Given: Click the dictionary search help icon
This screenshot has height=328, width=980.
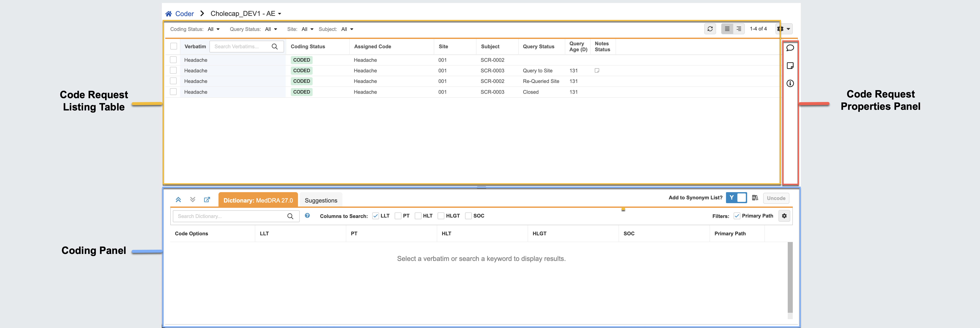Looking at the screenshot, I should 307,216.
